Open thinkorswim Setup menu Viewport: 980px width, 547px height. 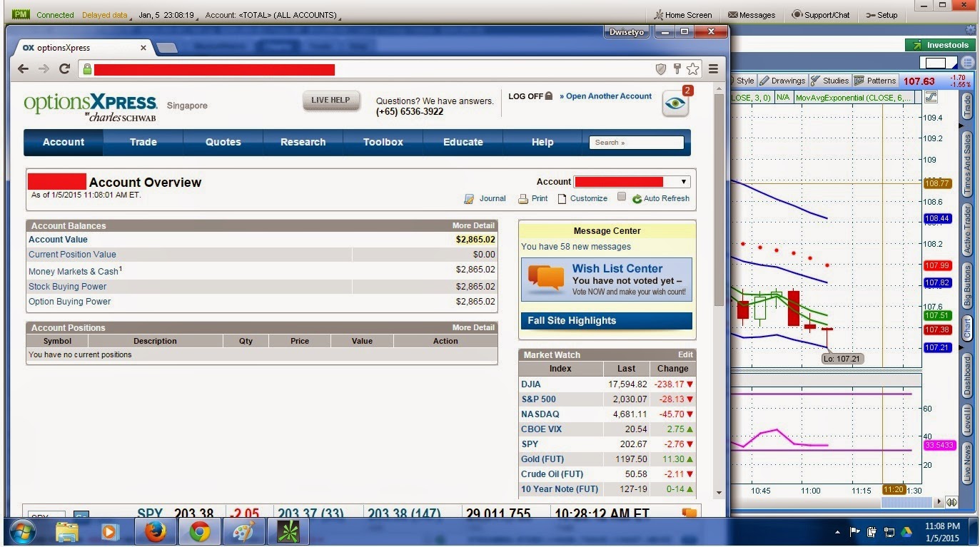[x=882, y=15]
